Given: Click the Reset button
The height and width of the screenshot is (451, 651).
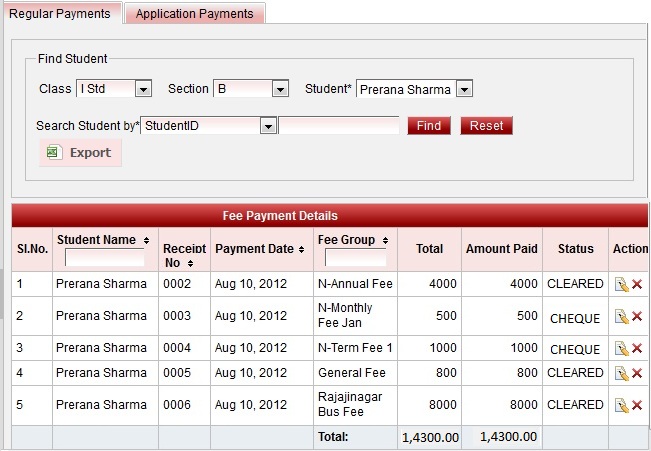Looking at the screenshot, I should (486, 126).
